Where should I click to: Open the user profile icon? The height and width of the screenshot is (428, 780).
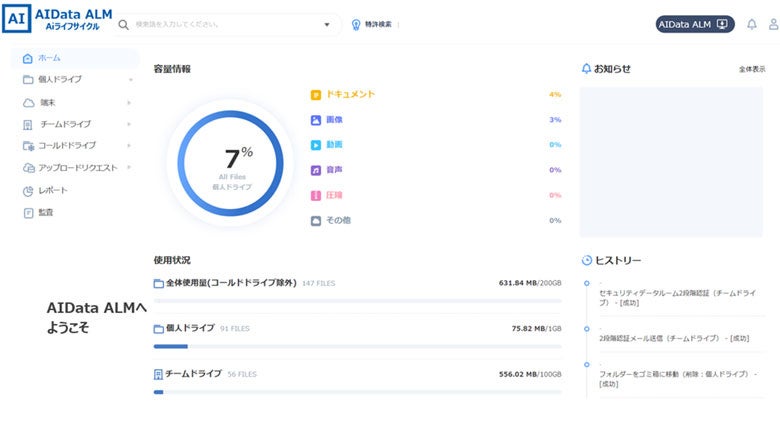click(x=770, y=24)
